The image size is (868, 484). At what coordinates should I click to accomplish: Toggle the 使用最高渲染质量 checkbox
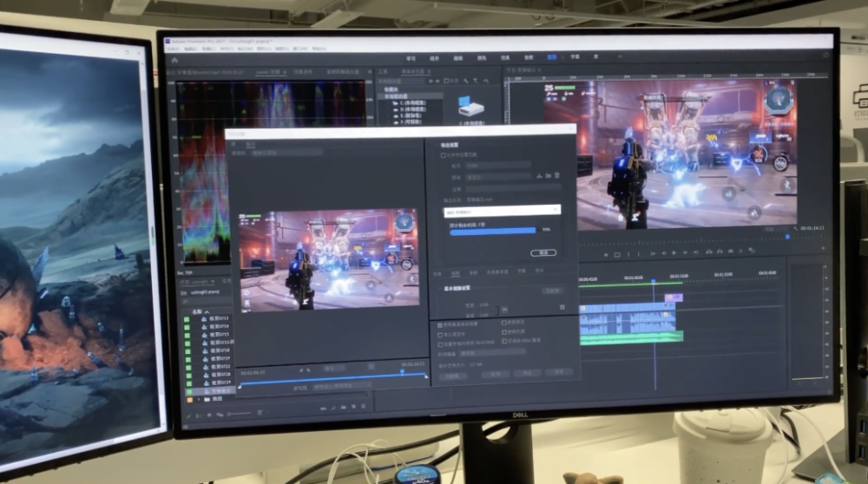pos(440,325)
